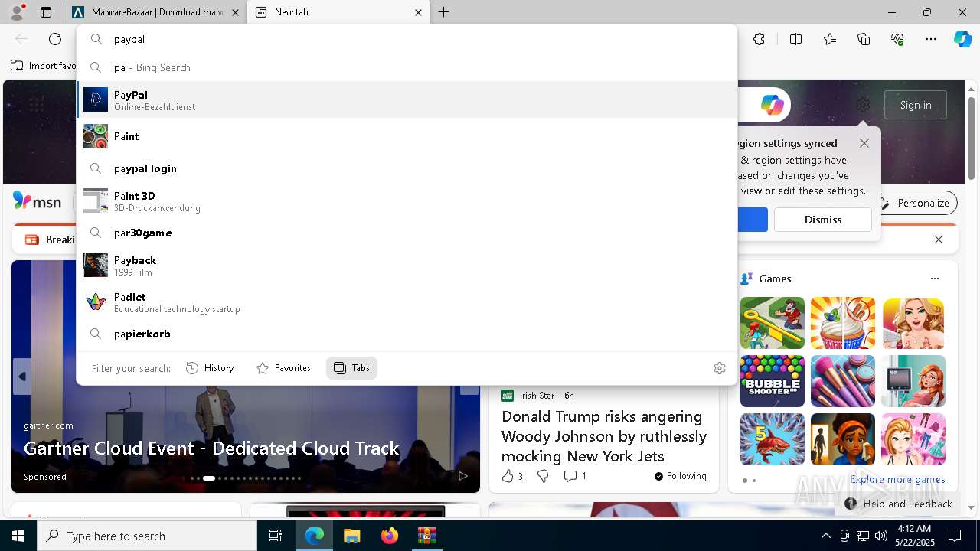Close the breaking news banner
The height and width of the screenshot is (551, 980).
(x=939, y=240)
